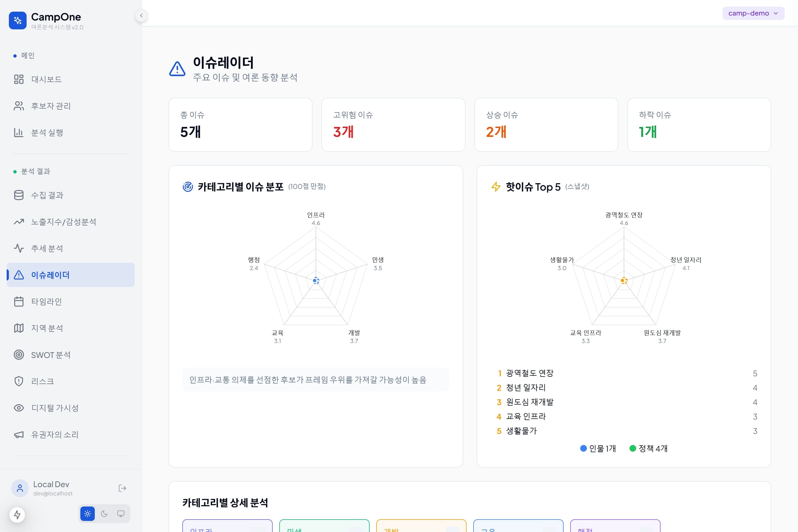Click the 유권자의 소리 megaphone icon

tap(19, 434)
